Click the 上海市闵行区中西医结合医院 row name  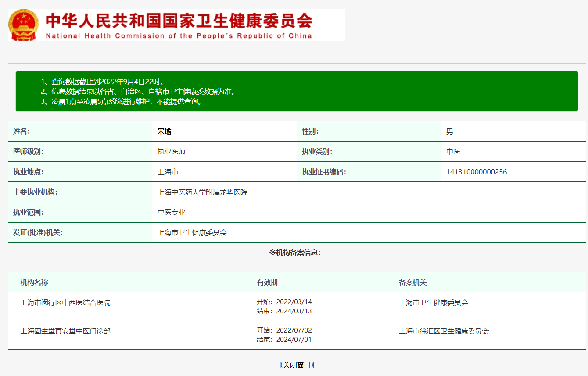[x=65, y=302]
